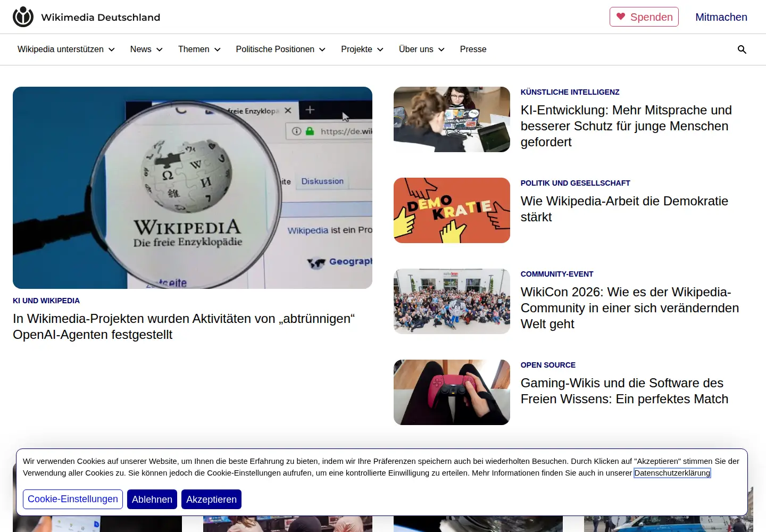Click the Wikimedia Deutschland site title
Viewport: 766px width, 532px height.
pos(101,17)
